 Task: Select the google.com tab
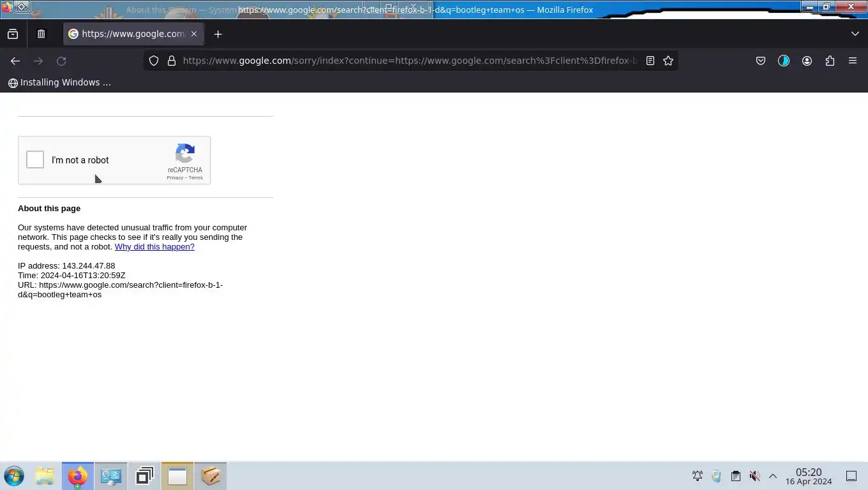pos(133,34)
